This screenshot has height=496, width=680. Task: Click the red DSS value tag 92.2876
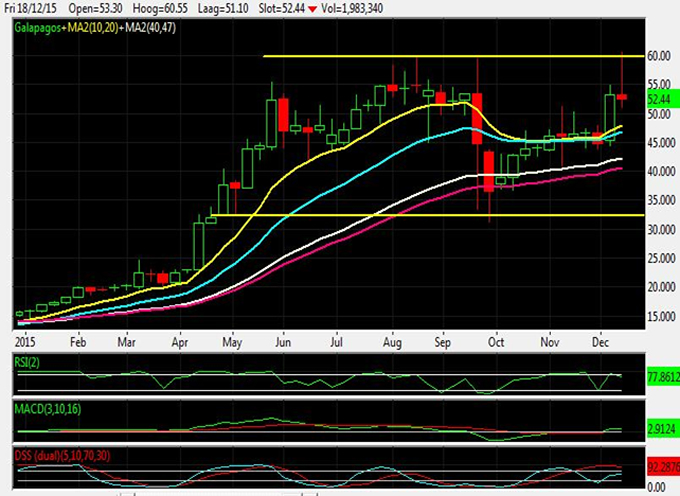661,467
